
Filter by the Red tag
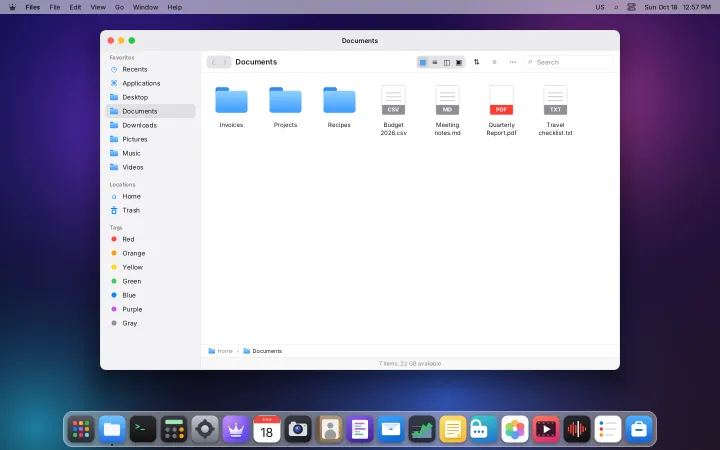151,239
